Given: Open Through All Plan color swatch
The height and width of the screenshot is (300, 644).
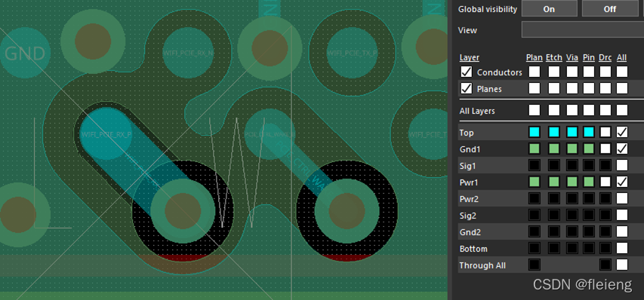Looking at the screenshot, I should tap(534, 265).
